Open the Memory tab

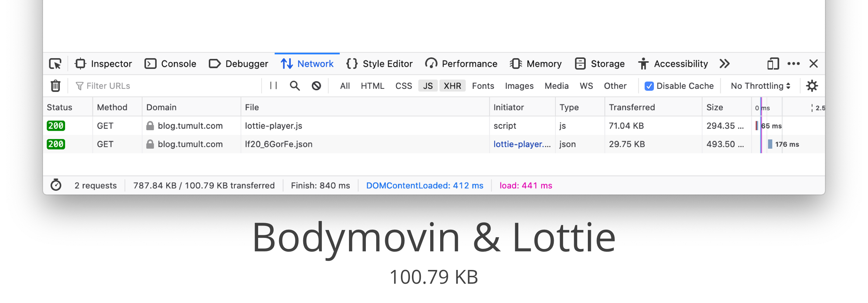[x=536, y=64]
